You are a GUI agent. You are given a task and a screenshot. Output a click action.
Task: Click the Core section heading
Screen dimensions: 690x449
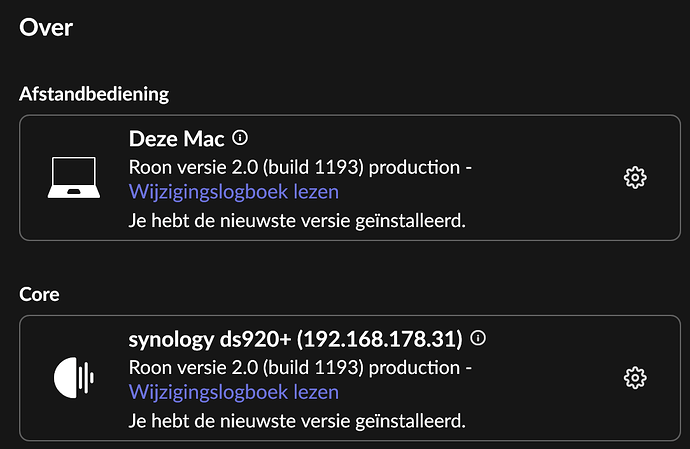click(x=39, y=294)
